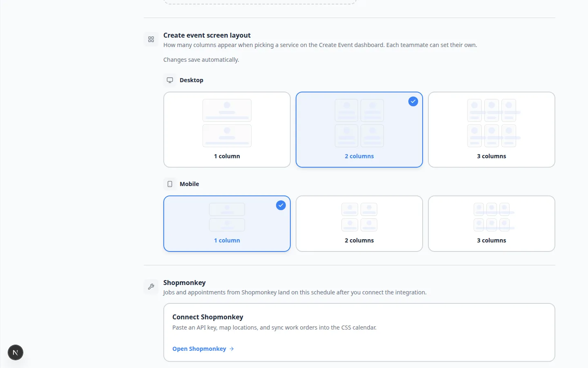The height and width of the screenshot is (368, 588).
Task: Click the layout grid icon beside Create event screen layout
Action: click(151, 39)
